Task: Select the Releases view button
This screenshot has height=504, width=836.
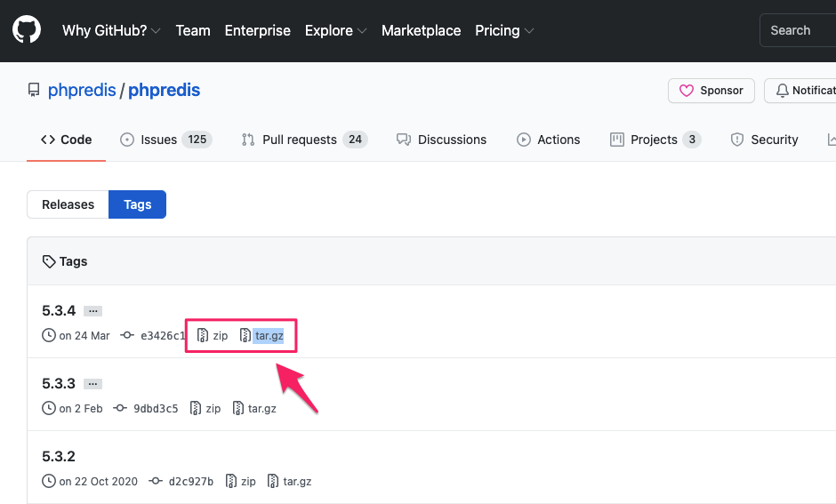Action: 68,204
